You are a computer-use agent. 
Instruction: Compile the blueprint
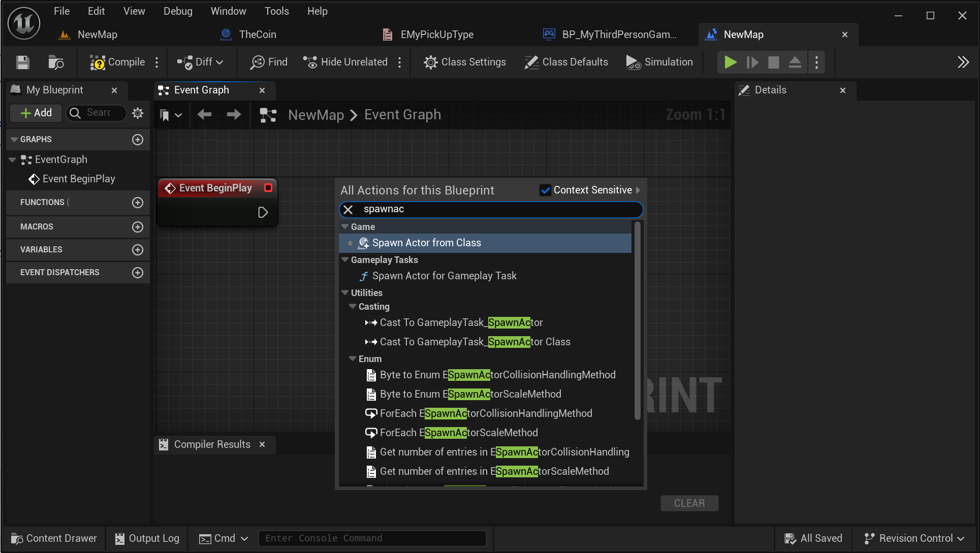(117, 62)
